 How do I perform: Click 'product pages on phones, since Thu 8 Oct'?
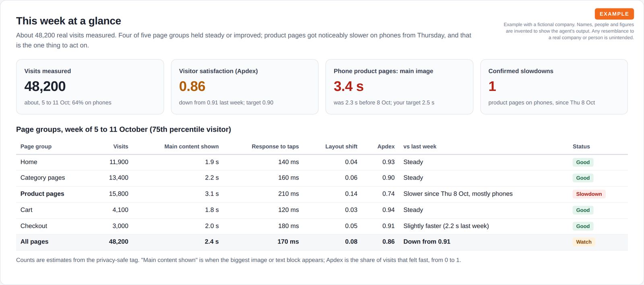point(541,103)
